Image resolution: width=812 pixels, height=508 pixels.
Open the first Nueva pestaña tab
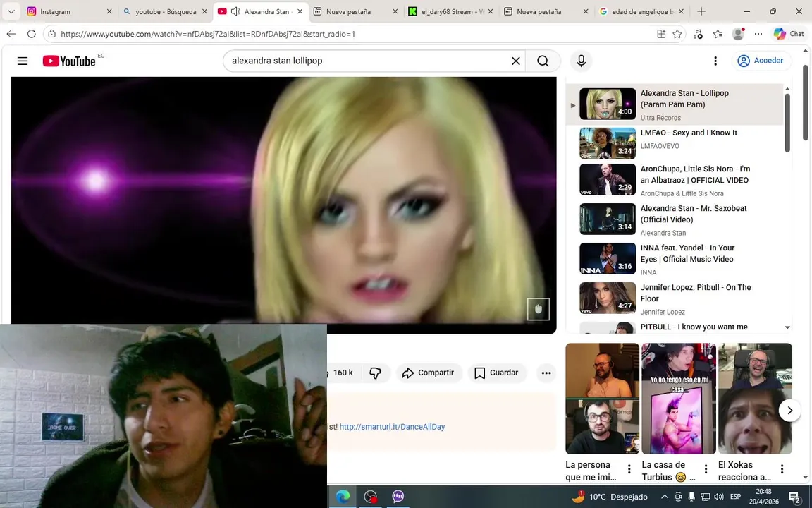coord(356,11)
